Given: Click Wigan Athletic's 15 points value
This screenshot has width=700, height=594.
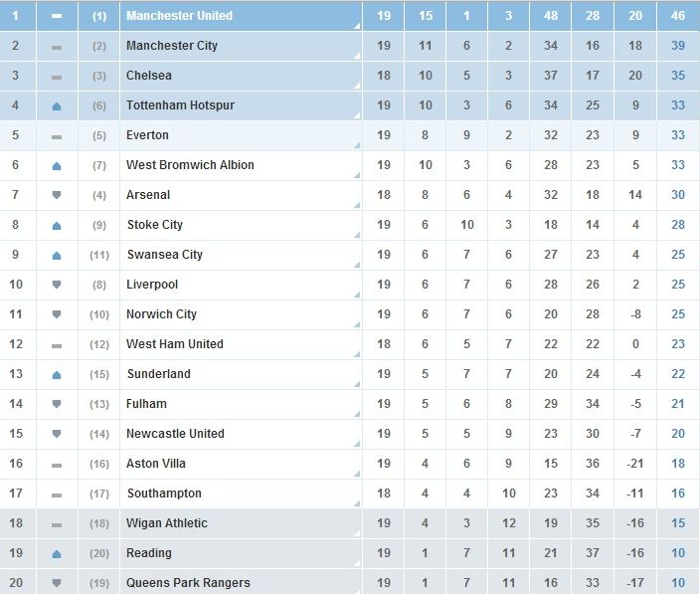Looking at the screenshot, I should (x=678, y=523).
